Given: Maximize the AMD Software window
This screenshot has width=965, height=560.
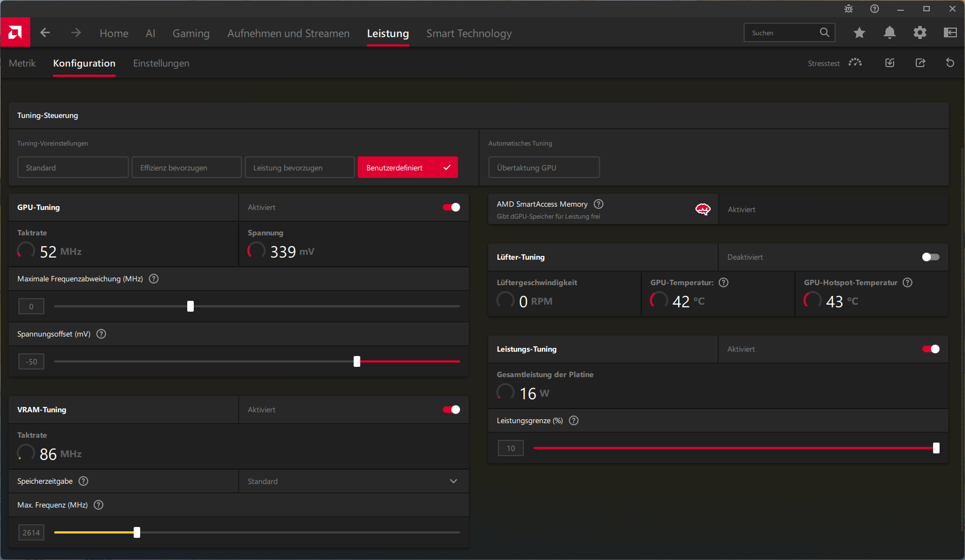Looking at the screenshot, I should click(x=927, y=9).
